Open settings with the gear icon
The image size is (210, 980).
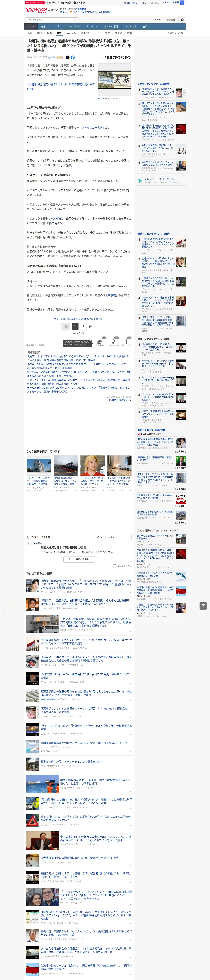(182, 20)
